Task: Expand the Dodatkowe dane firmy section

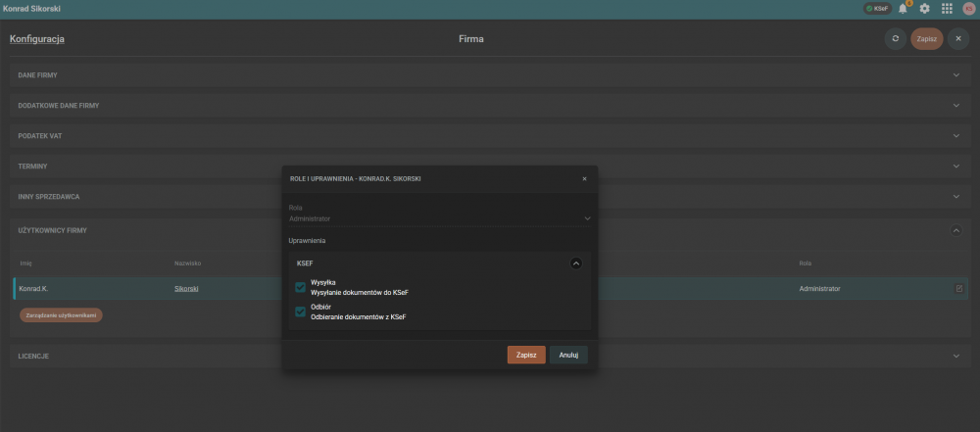Action: [x=489, y=106]
